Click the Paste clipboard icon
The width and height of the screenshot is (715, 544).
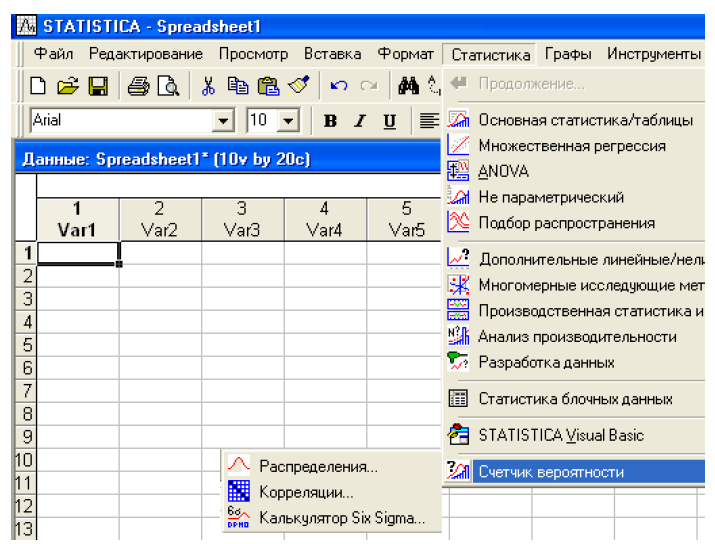tap(268, 85)
